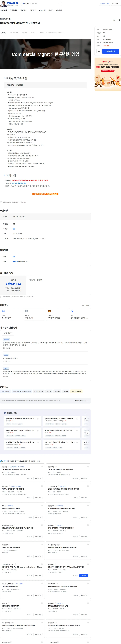Select the 경기>성남시 분당구 tag
The height and width of the screenshot is (644, 121).
(x=76, y=392)
